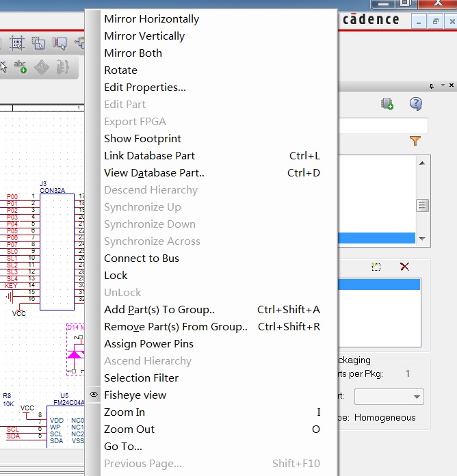This screenshot has height=476, width=457.
Task: Click the SDA net label near U5
Action: coord(14,436)
